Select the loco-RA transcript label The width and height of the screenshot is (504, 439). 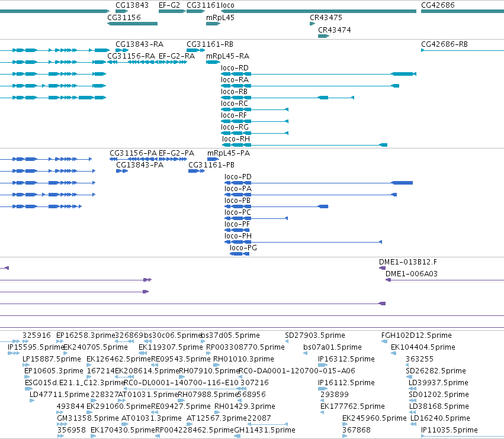(235, 80)
